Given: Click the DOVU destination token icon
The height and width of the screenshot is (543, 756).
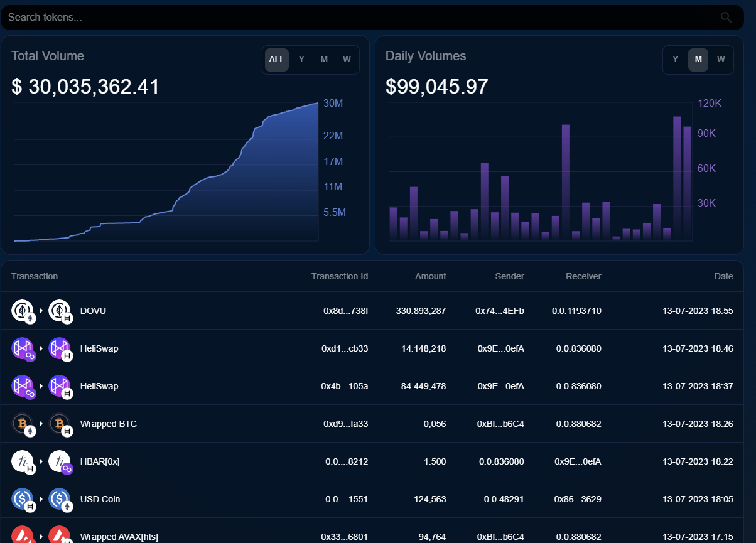Looking at the screenshot, I should pyautogui.click(x=60, y=311).
